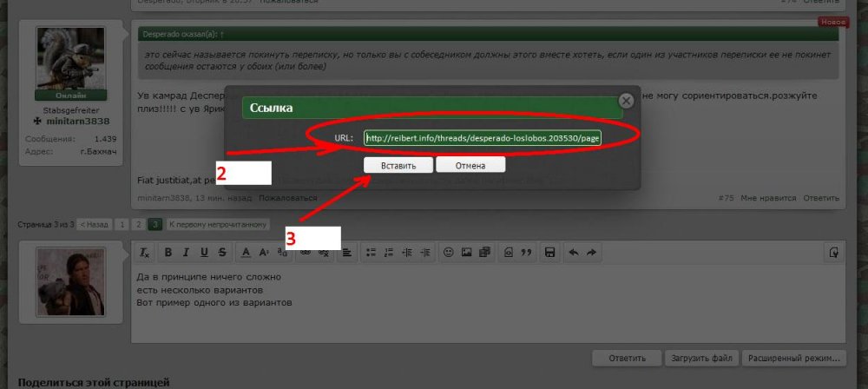Click the Remove Formatting icon
The width and height of the screenshot is (868, 389).
coord(145,253)
